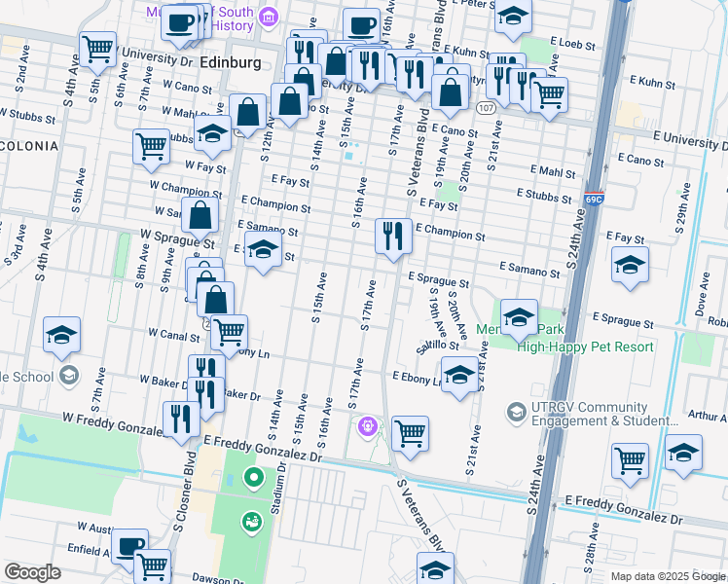
Task: Click the grocery cart marker near S 4th Ave and University Dr
Action: [x=97, y=51]
